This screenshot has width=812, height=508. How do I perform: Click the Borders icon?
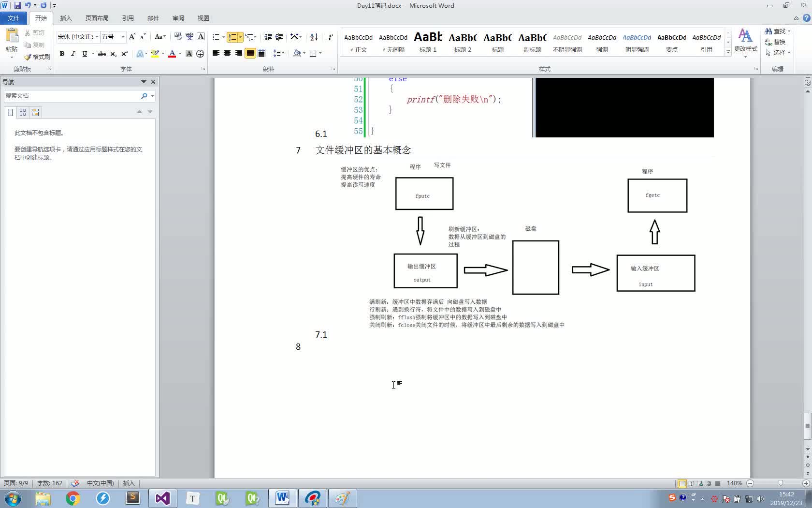coord(313,53)
